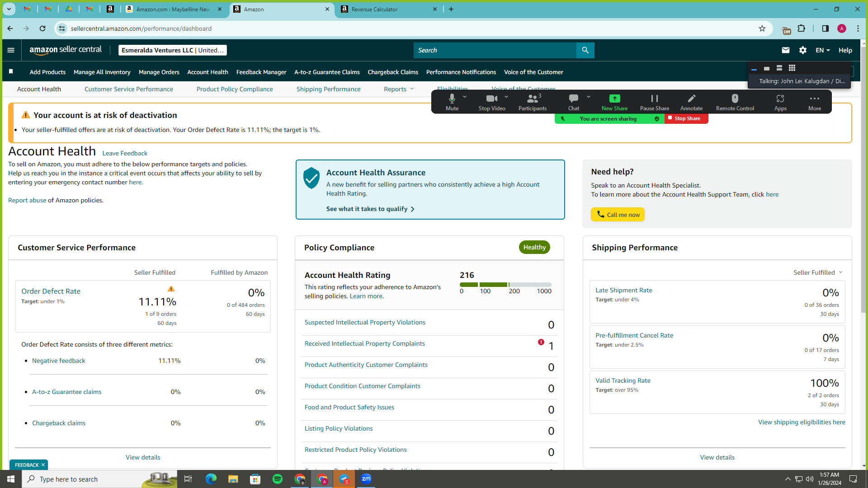
Task: Click View shipping eligibilities here
Action: [802, 422]
